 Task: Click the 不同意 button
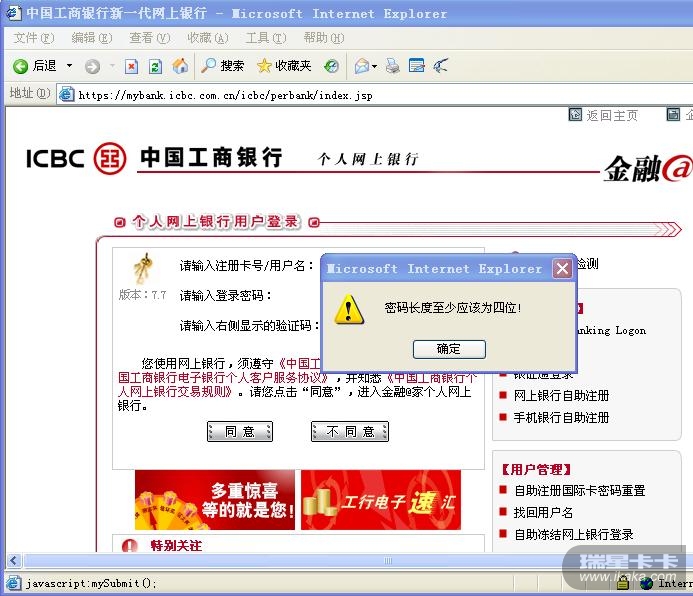tap(350, 431)
